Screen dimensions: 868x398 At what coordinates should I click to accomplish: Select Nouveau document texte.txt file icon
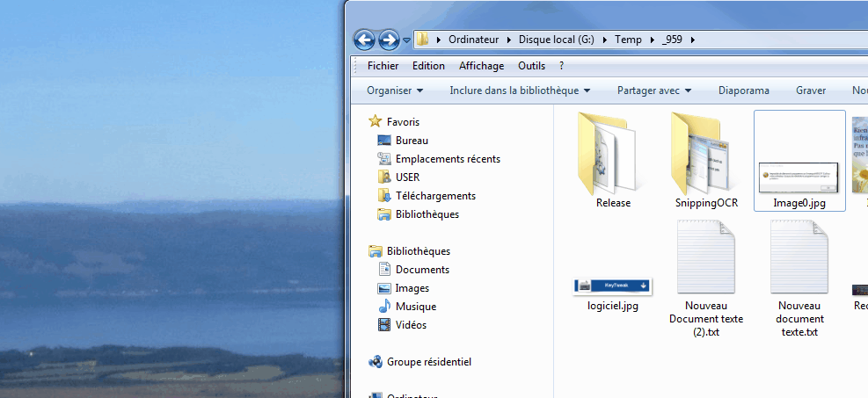(799, 257)
